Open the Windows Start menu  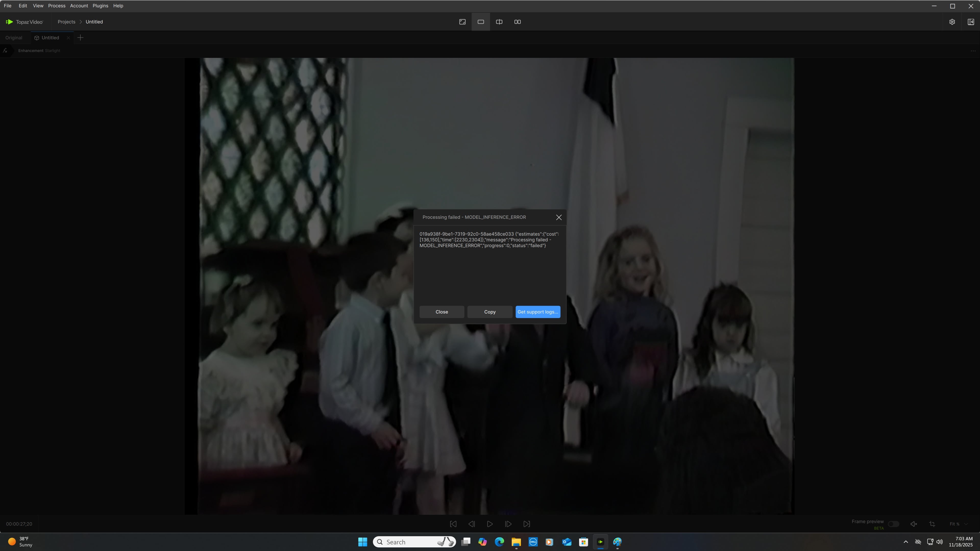[x=363, y=542]
